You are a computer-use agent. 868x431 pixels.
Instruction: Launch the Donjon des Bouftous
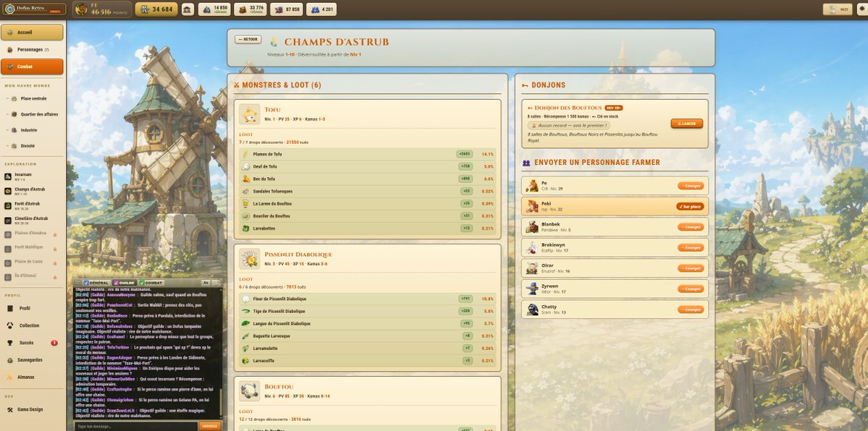click(686, 124)
